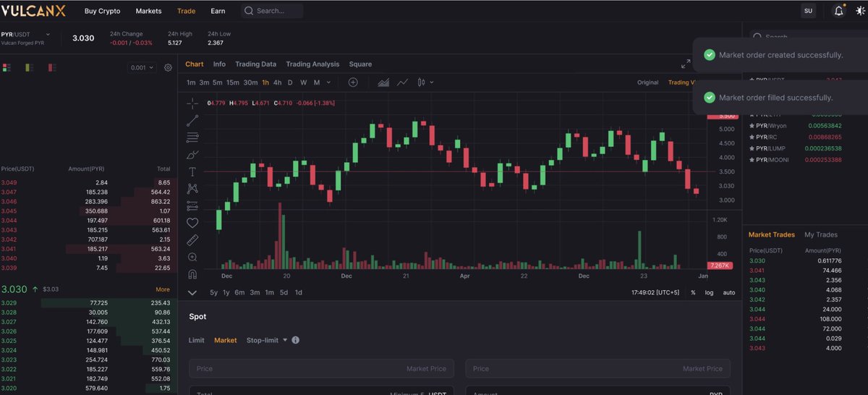This screenshot has width=868, height=395.
Task: Switch to the My Trades tab
Action: click(x=821, y=234)
